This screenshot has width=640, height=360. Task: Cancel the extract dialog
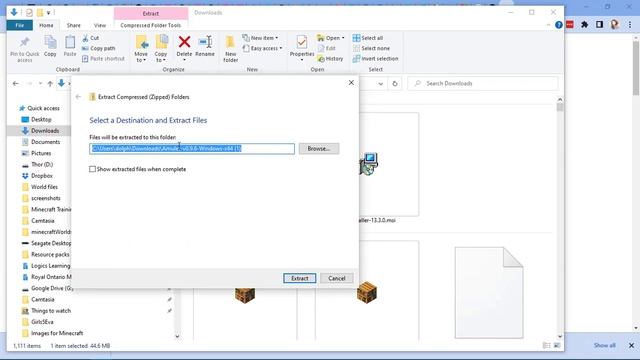pos(337,278)
